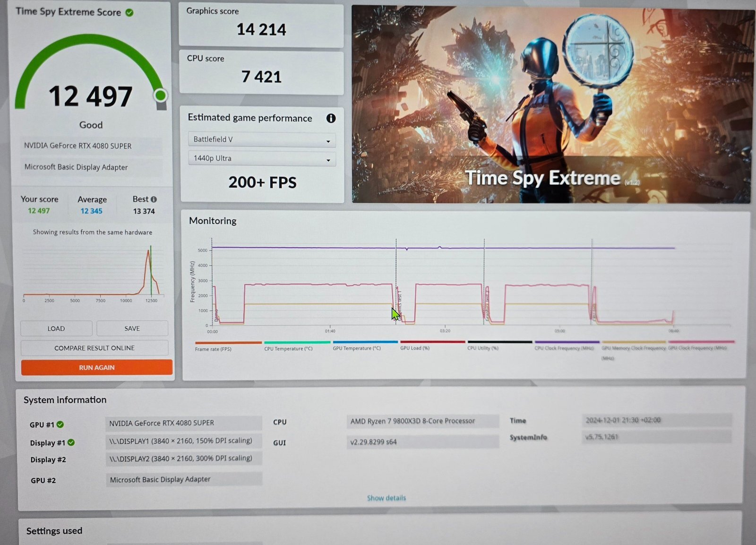Image resolution: width=756 pixels, height=545 pixels.
Task: Click the SAVE button
Action: tap(132, 329)
